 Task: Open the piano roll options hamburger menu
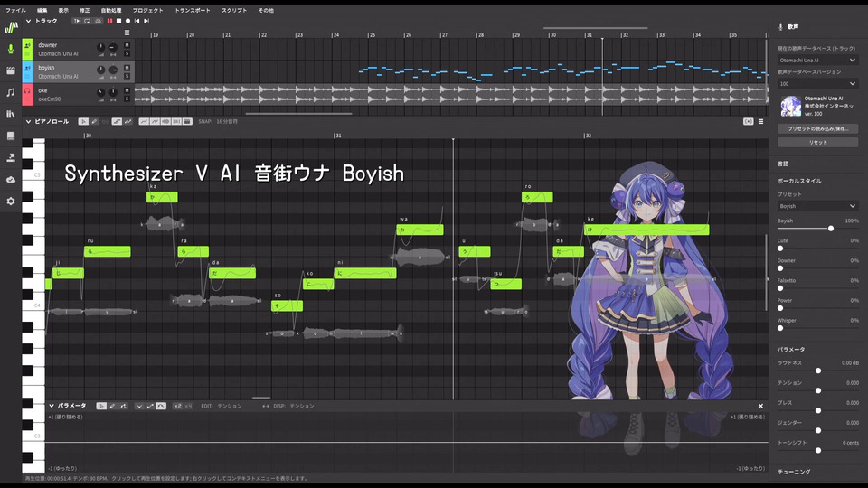(x=760, y=122)
